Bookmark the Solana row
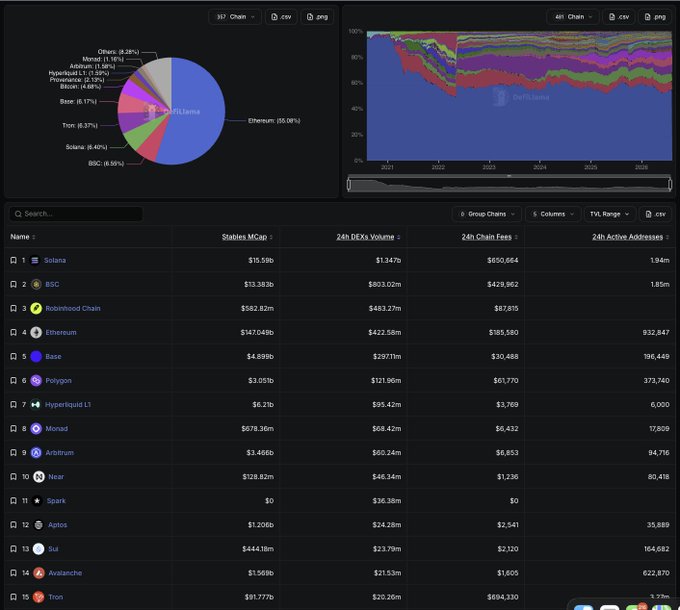Screen dimensions: 680x610 pos(13,260)
